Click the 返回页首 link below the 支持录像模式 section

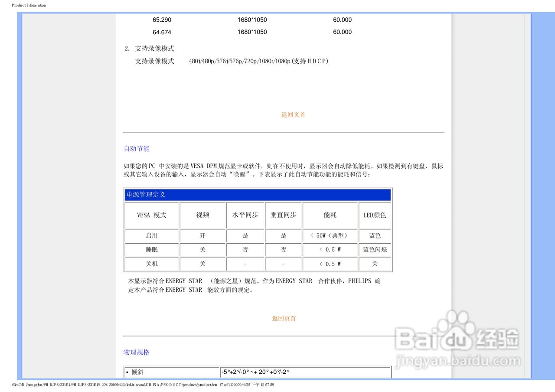coord(293,115)
